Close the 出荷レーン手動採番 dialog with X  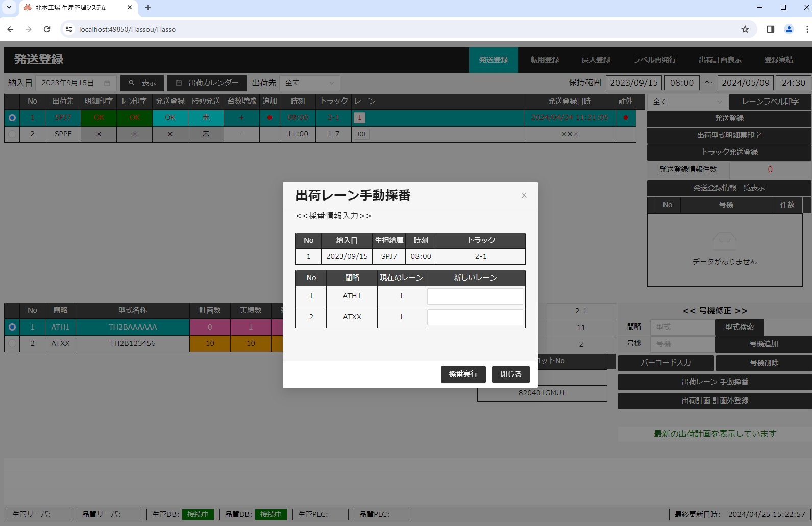pyautogui.click(x=524, y=195)
